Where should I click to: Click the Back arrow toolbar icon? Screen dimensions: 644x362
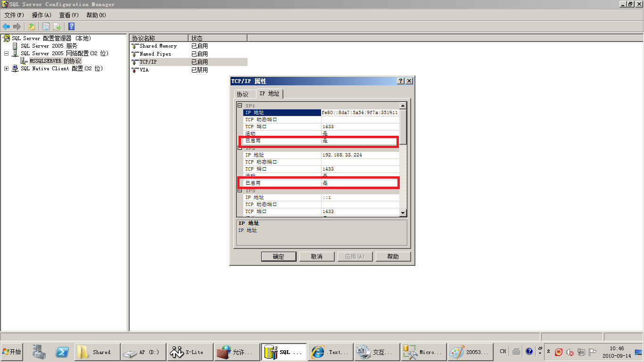click(6, 26)
